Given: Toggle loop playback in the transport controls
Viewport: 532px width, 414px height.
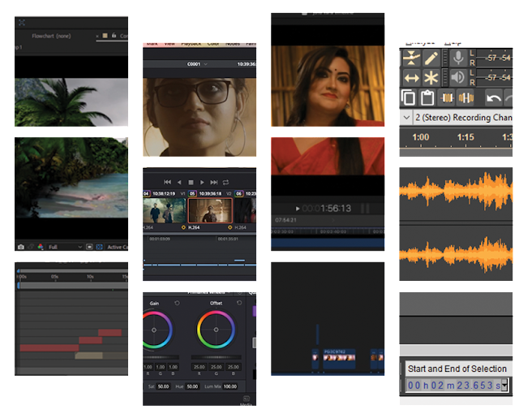Looking at the screenshot, I should coord(225,182).
